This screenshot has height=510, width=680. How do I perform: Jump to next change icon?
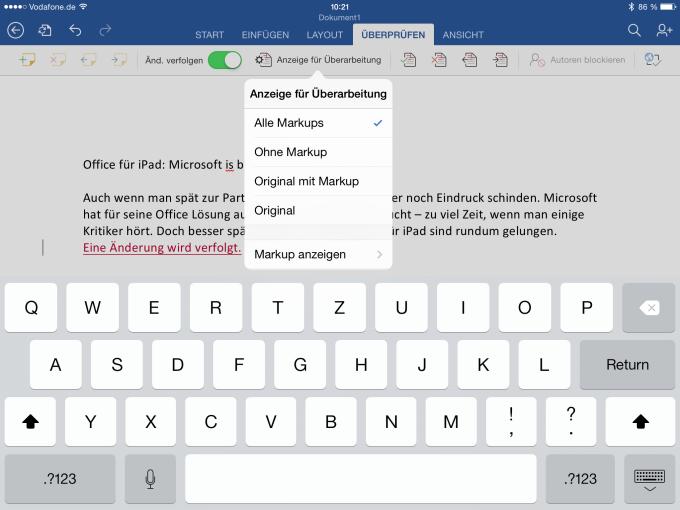point(500,60)
